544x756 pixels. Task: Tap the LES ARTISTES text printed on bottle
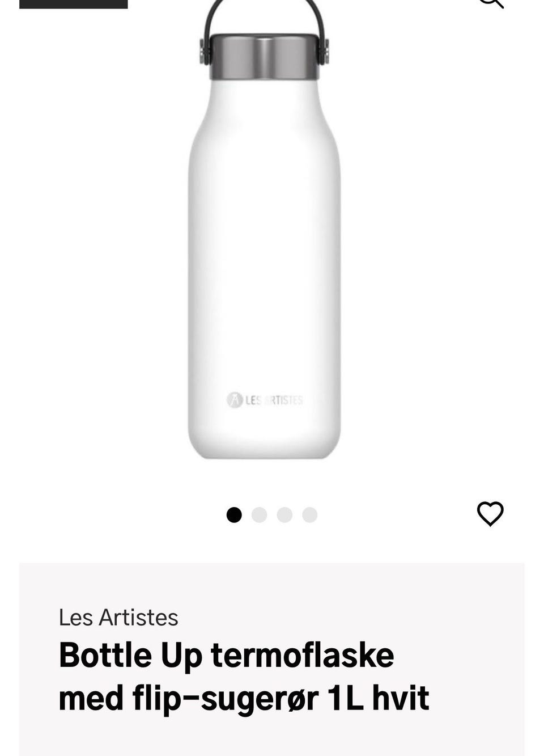point(274,400)
